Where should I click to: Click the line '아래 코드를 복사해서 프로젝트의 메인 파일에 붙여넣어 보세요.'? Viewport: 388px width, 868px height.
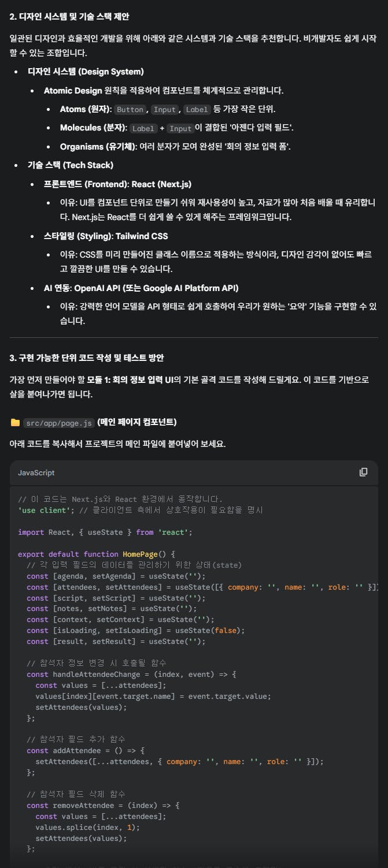tap(118, 444)
